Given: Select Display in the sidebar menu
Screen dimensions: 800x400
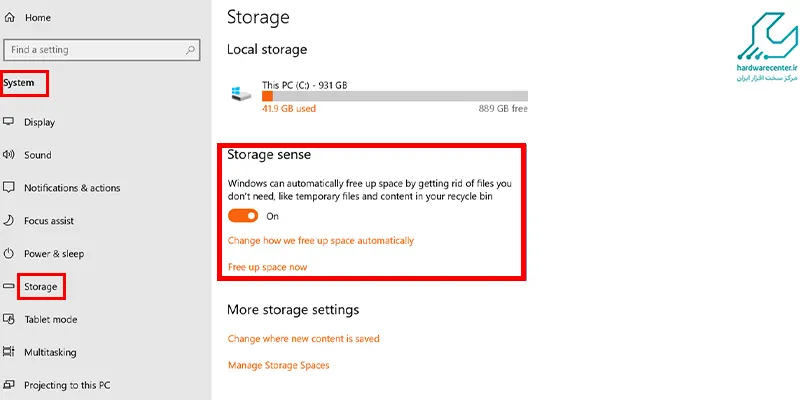Looking at the screenshot, I should click(x=39, y=122).
